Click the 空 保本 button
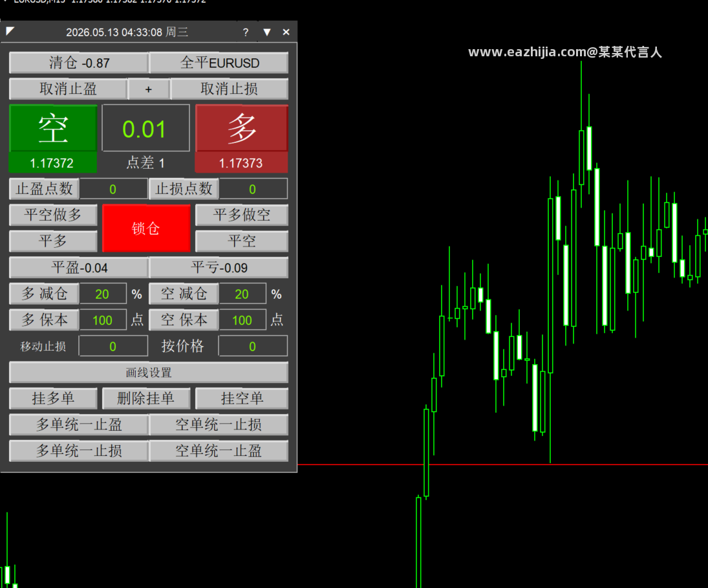Viewport: 708px width, 588px height. click(184, 320)
